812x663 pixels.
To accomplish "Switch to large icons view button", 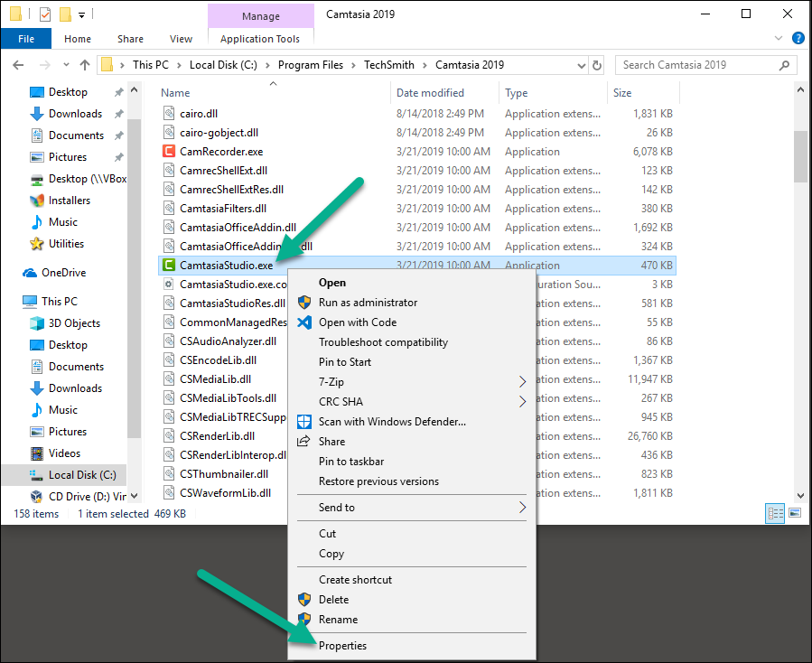I will point(795,513).
